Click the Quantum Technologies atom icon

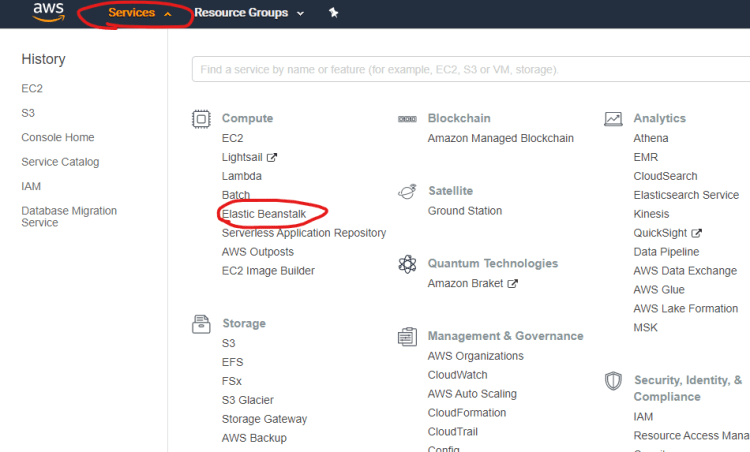(x=407, y=264)
